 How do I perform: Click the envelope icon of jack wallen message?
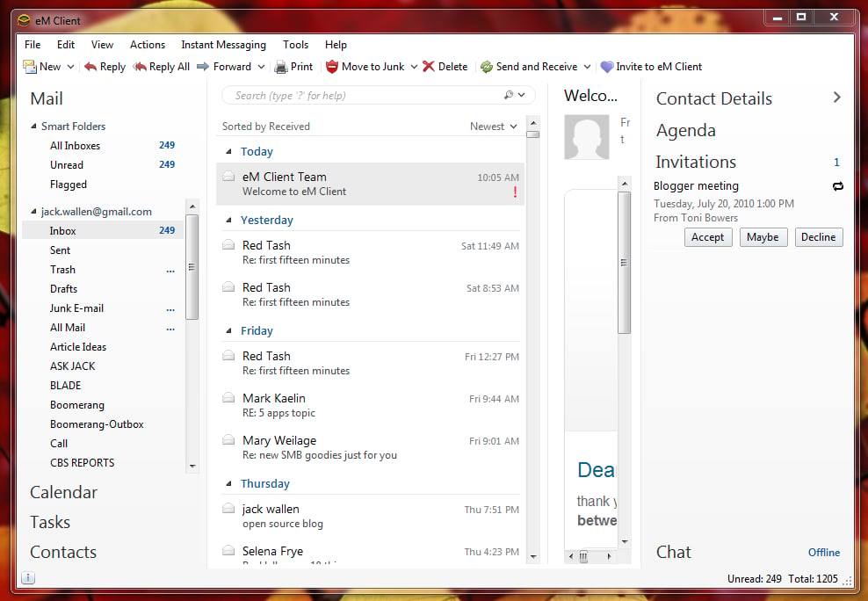tap(228, 509)
